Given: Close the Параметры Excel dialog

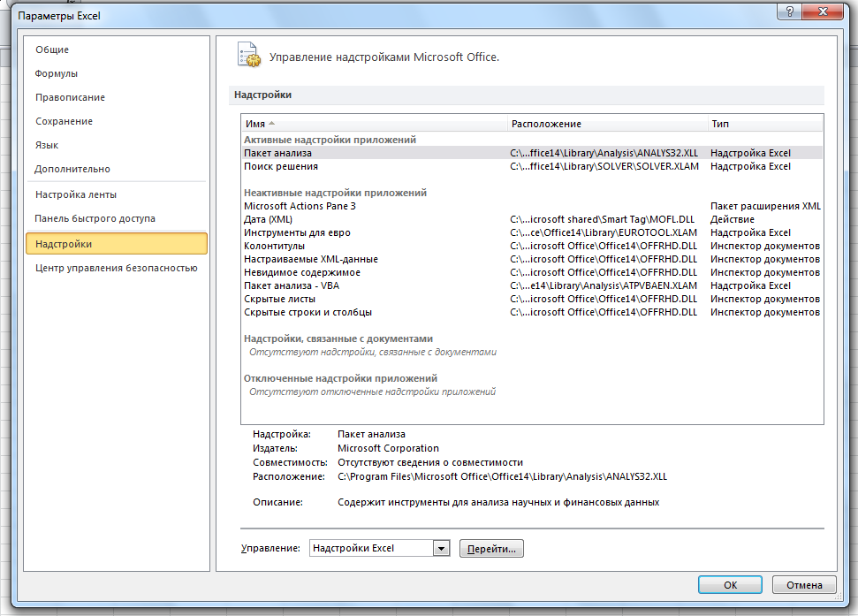Looking at the screenshot, I should point(823,11).
